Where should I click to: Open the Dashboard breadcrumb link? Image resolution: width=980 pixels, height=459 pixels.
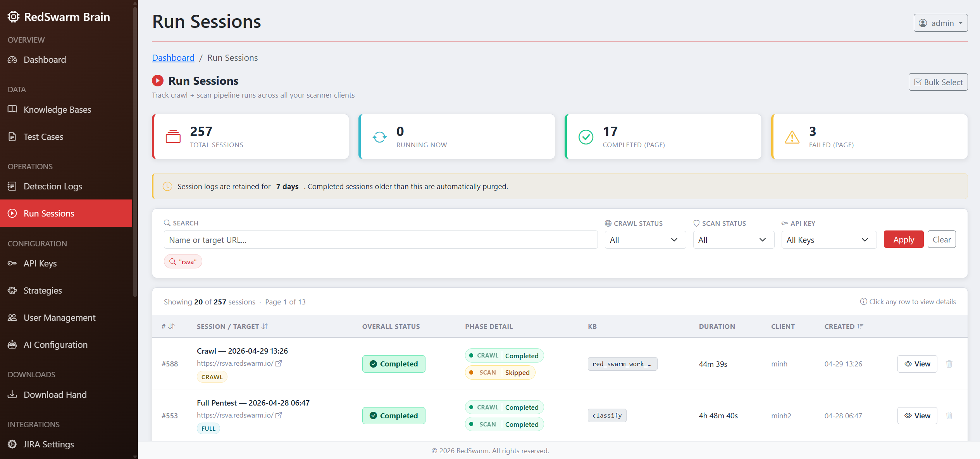pos(173,57)
